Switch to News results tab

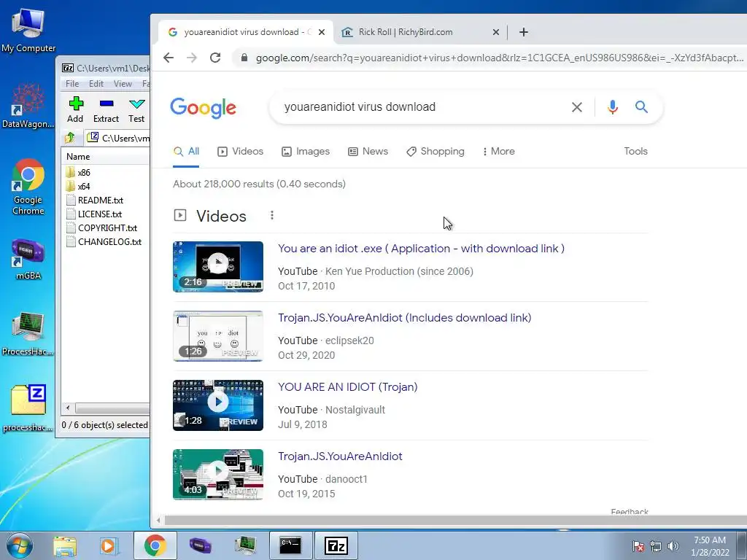tap(368, 152)
